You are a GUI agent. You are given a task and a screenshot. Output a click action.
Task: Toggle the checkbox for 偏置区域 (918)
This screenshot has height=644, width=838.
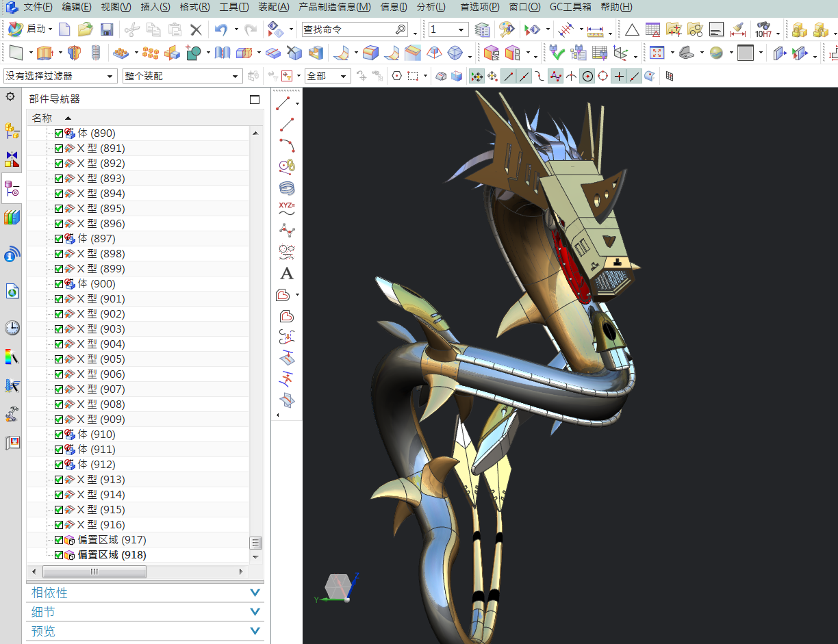click(59, 555)
